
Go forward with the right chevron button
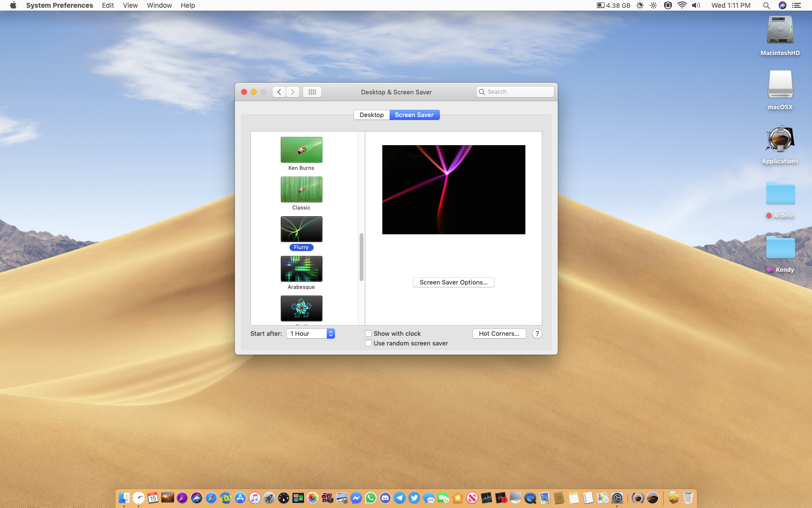pos(292,92)
